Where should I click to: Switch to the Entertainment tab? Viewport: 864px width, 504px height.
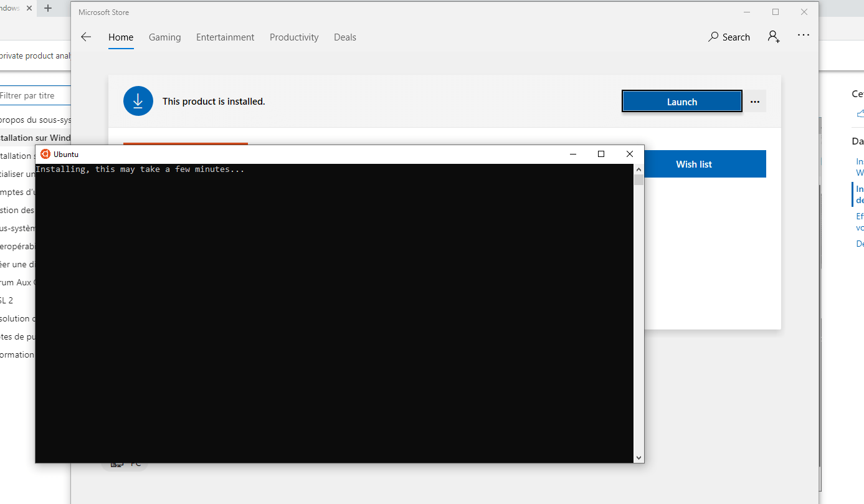225,37
